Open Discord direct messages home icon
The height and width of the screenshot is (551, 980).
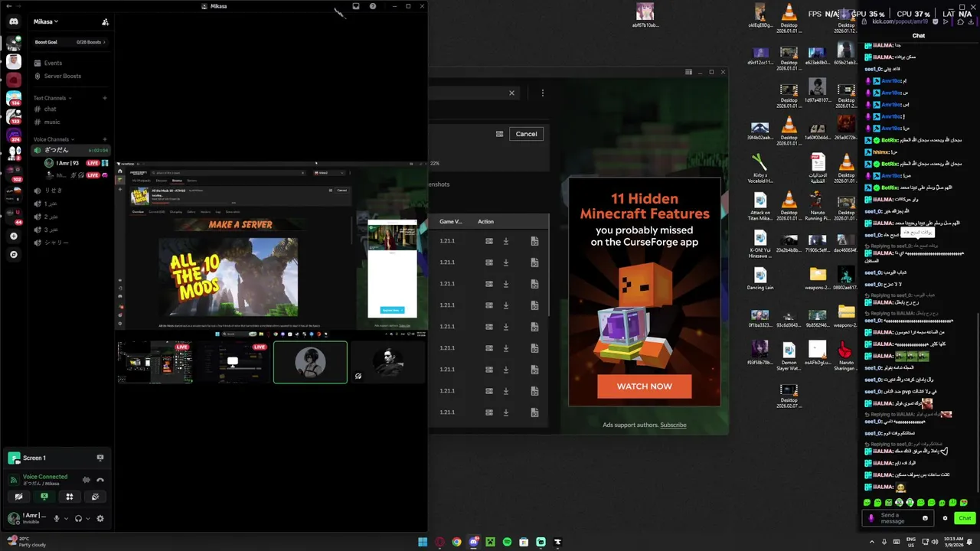[x=14, y=21]
